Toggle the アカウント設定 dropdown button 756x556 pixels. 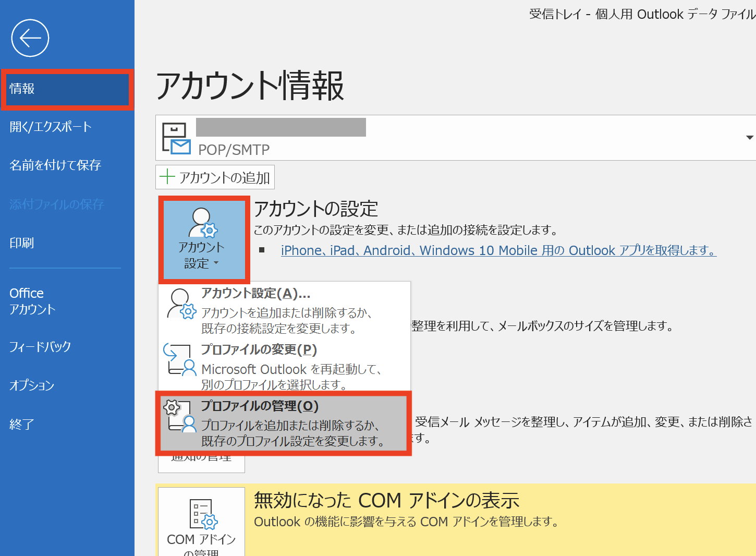point(204,239)
